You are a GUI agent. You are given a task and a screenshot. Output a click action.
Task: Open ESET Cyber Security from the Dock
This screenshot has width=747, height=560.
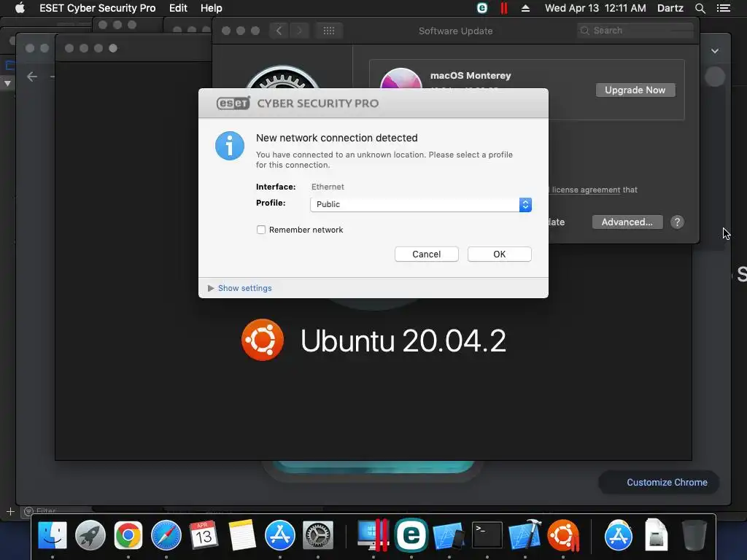pyautogui.click(x=411, y=535)
